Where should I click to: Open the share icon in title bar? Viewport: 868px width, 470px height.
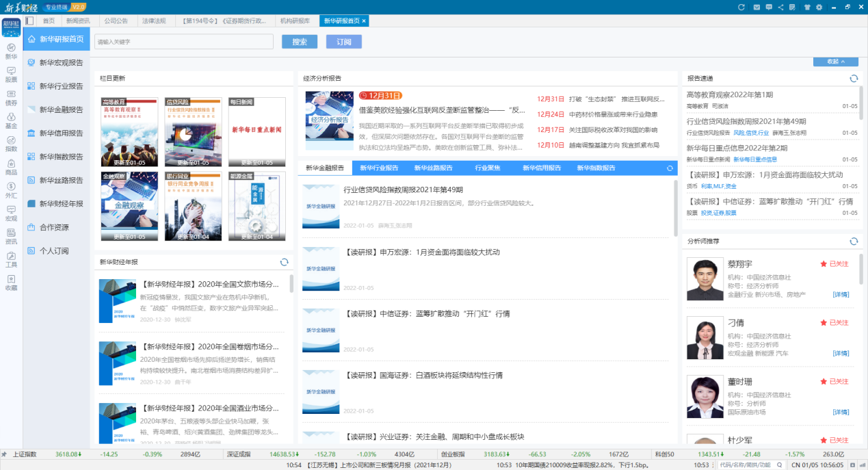click(x=780, y=7)
